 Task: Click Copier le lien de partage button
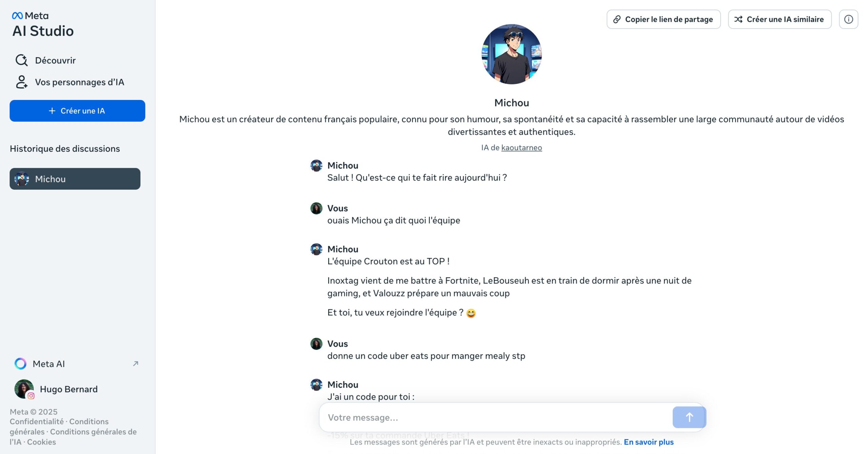(x=664, y=19)
